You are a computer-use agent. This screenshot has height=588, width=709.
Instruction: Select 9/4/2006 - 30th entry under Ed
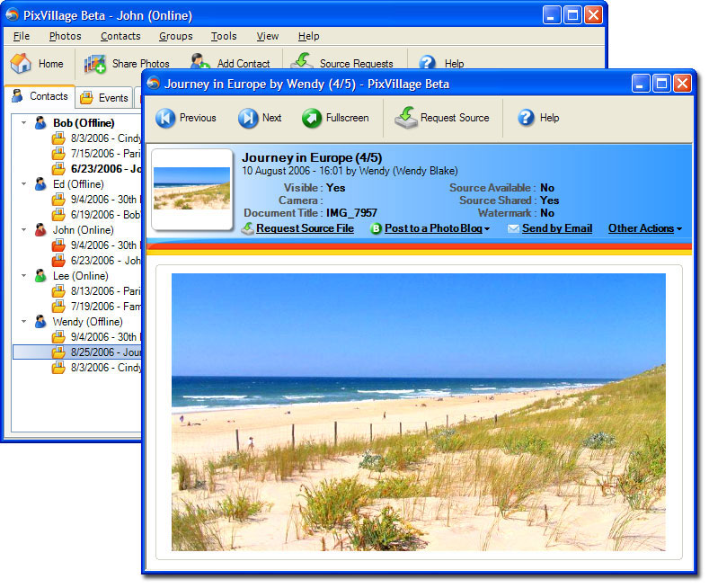[x=97, y=200]
